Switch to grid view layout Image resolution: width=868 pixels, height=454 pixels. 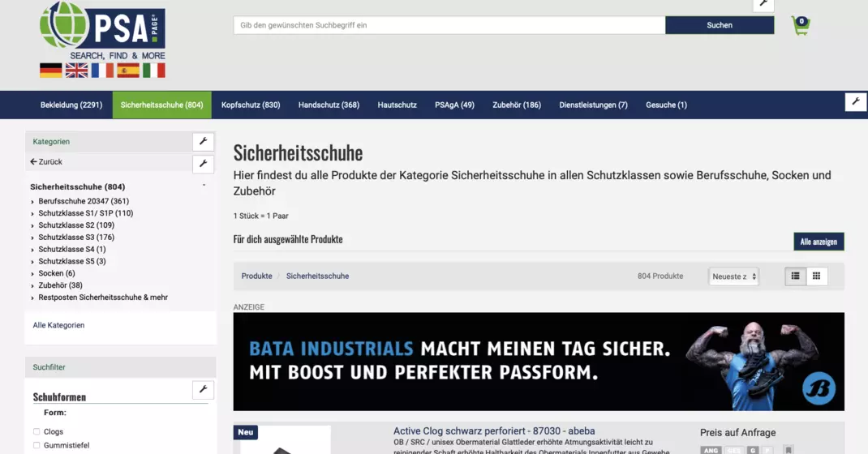(817, 276)
